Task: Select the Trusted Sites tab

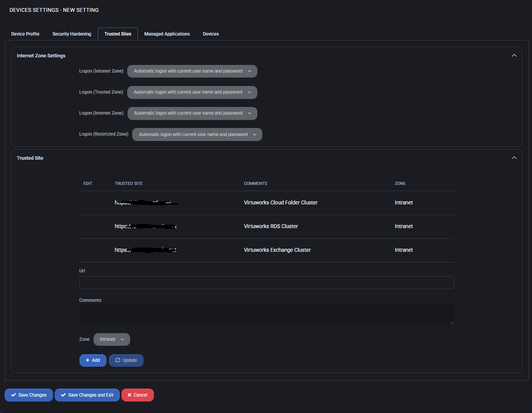Action: click(118, 34)
